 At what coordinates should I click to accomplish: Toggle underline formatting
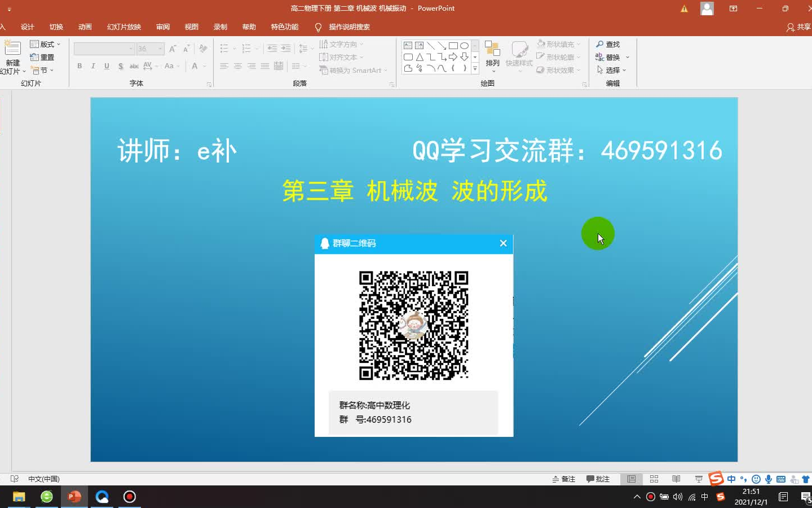pos(107,66)
